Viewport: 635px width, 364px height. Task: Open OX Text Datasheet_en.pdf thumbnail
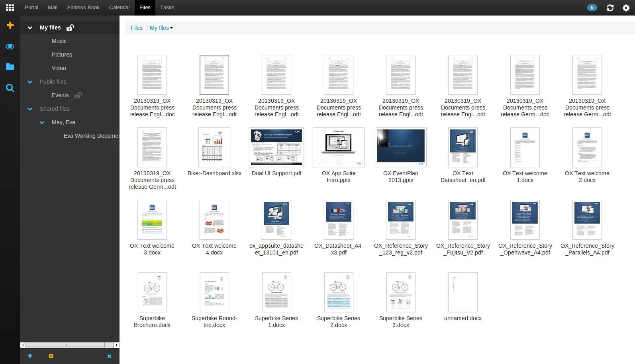pos(463,147)
